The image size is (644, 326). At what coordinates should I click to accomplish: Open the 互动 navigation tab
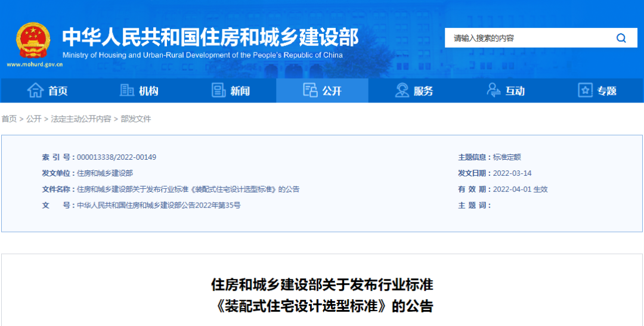[506, 91]
